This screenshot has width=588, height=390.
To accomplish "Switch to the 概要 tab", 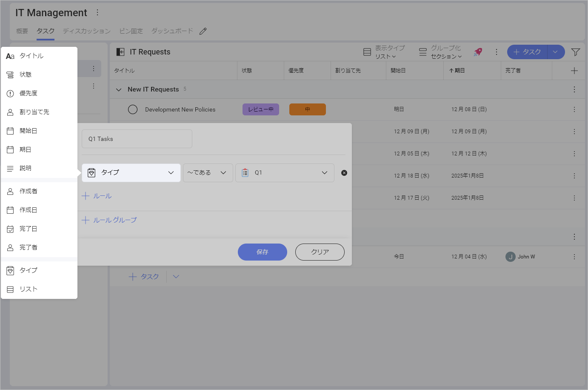I will (22, 31).
